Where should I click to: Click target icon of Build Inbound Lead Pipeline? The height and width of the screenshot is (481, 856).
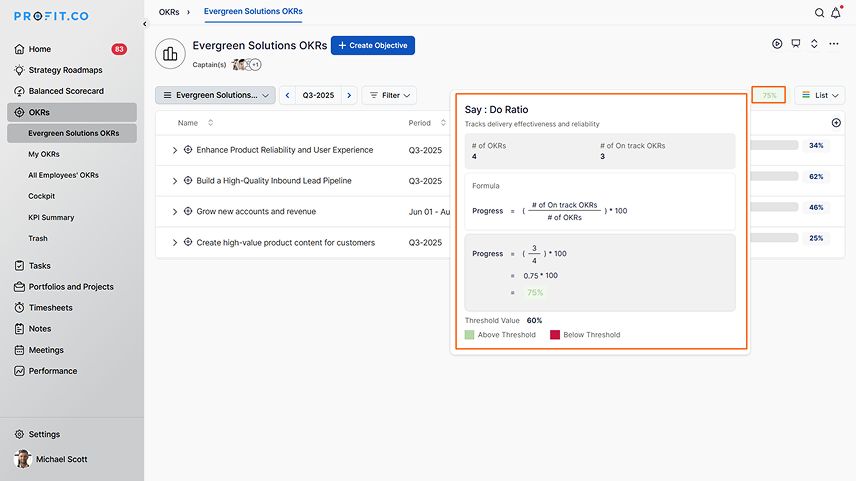pos(188,180)
